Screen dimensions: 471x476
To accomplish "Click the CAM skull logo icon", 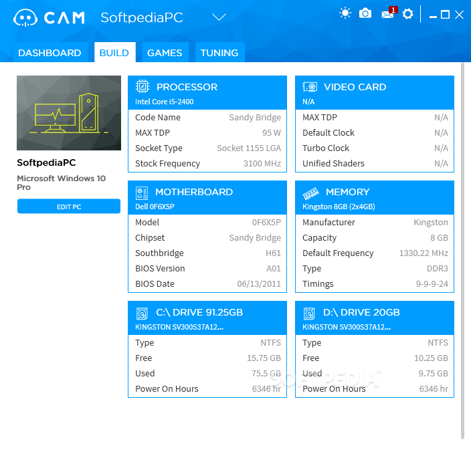I will tap(25, 18).
